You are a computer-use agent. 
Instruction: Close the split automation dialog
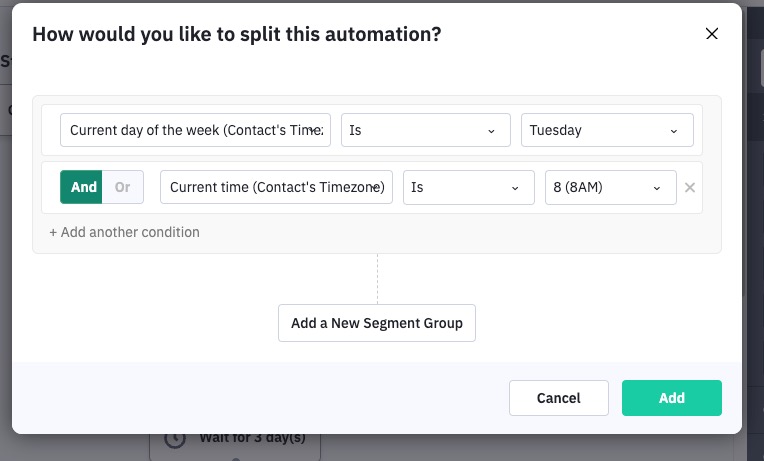point(712,34)
